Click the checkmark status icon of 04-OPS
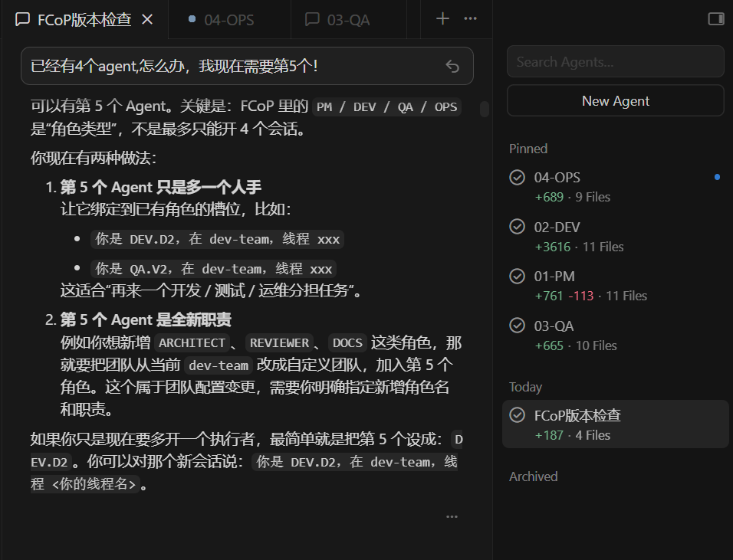This screenshot has height=560, width=733. (517, 178)
